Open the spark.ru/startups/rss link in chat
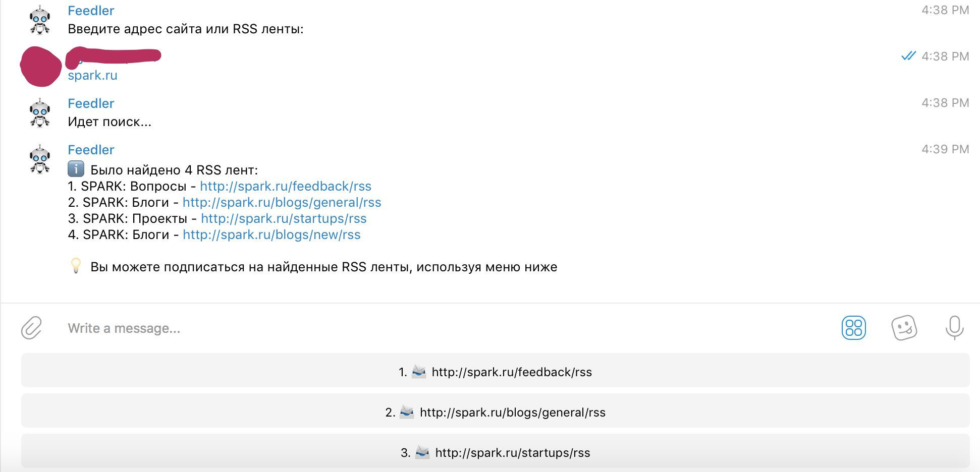Screen dimensions: 980x472 coord(284,218)
